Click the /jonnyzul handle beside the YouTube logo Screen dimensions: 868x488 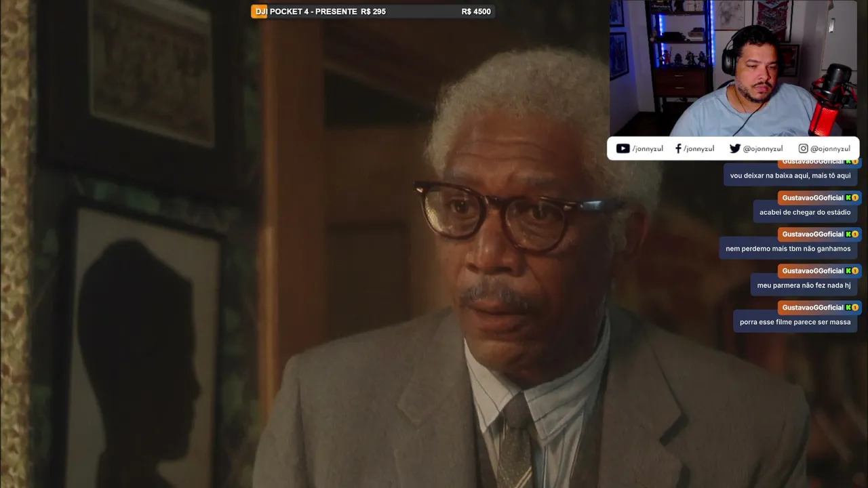point(648,149)
